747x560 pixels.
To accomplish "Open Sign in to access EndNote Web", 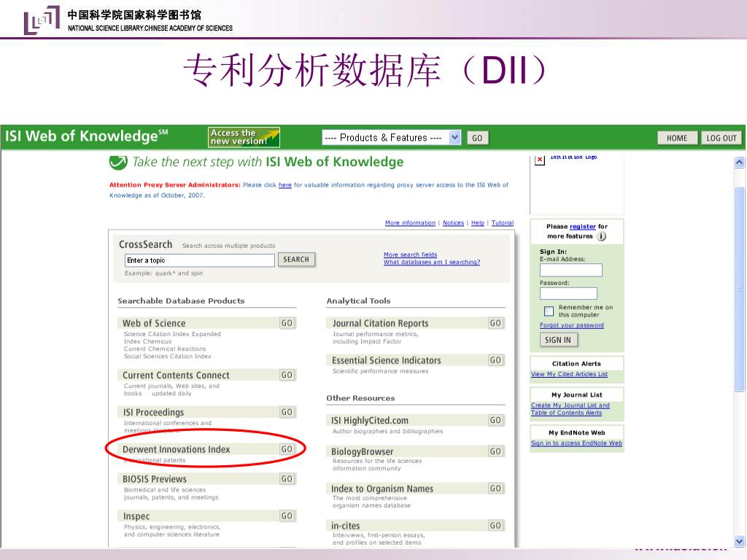I will 576,443.
